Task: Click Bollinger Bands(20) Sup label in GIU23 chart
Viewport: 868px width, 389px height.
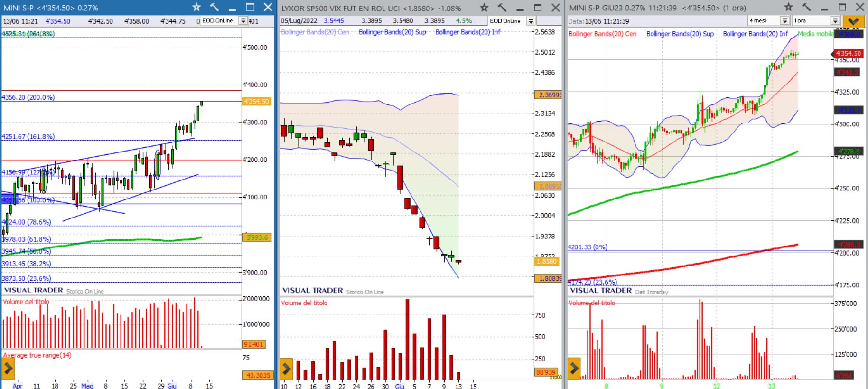Action: point(680,34)
